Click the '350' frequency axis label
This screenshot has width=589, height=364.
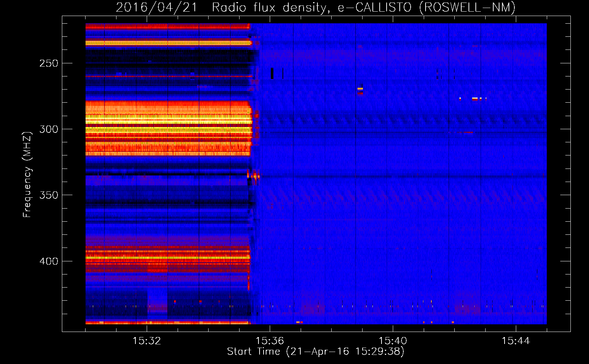click(49, 195)
